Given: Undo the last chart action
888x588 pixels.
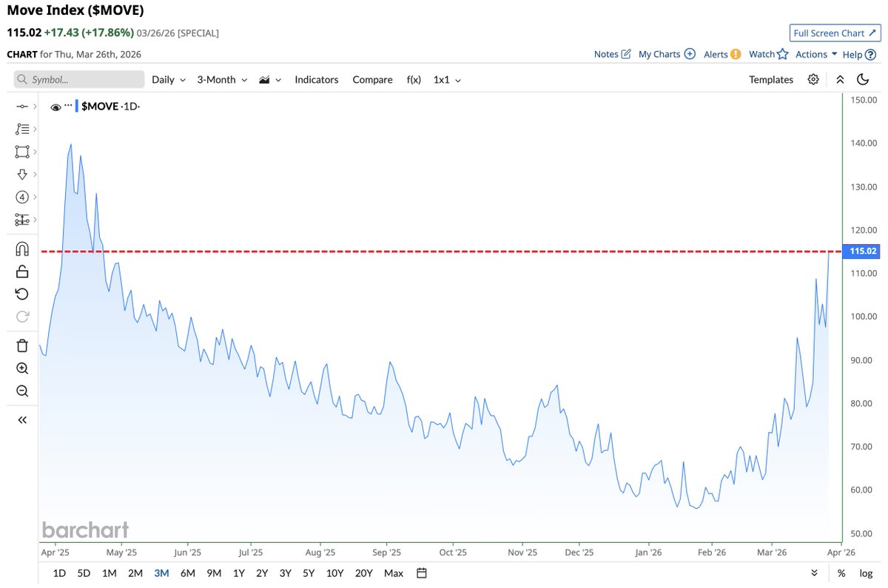Looking at the screenshot, I should tap(21, 294).
